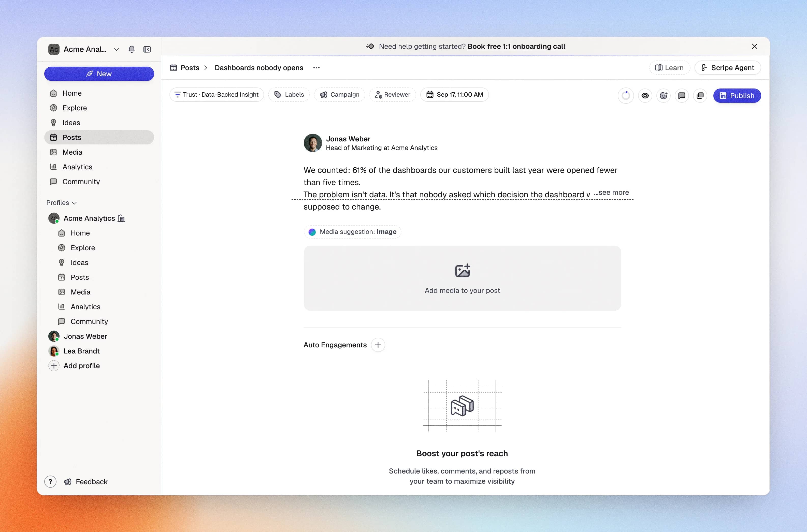Open top-level Analytics section
The image size is (807, 532).
click(99, 167)
